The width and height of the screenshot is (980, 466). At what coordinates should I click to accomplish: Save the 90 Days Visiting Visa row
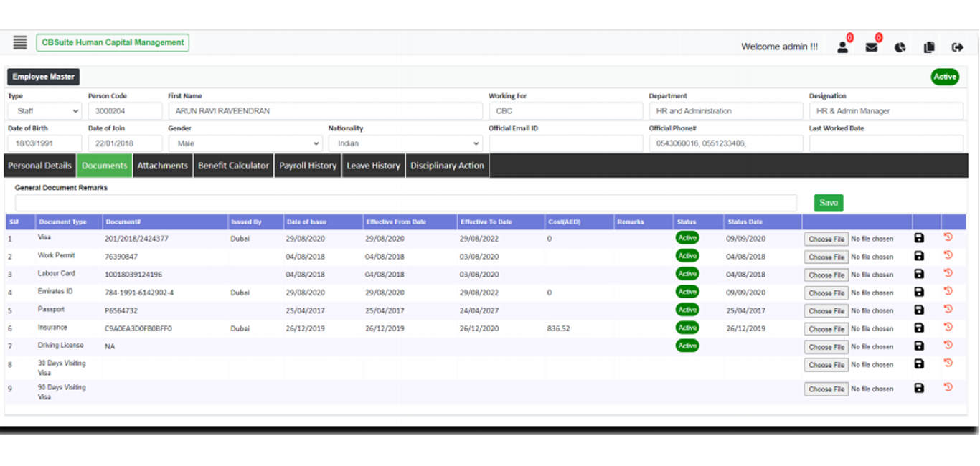tap(919, 388)
